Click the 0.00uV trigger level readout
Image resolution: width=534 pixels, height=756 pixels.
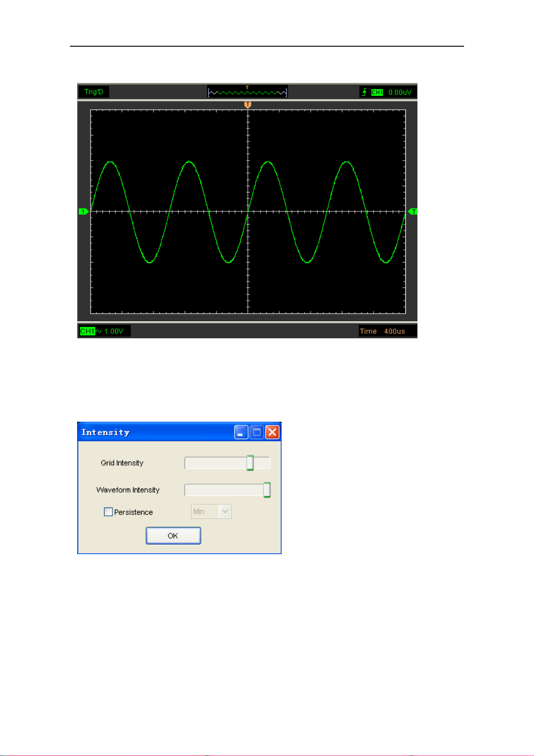(400, 92)
